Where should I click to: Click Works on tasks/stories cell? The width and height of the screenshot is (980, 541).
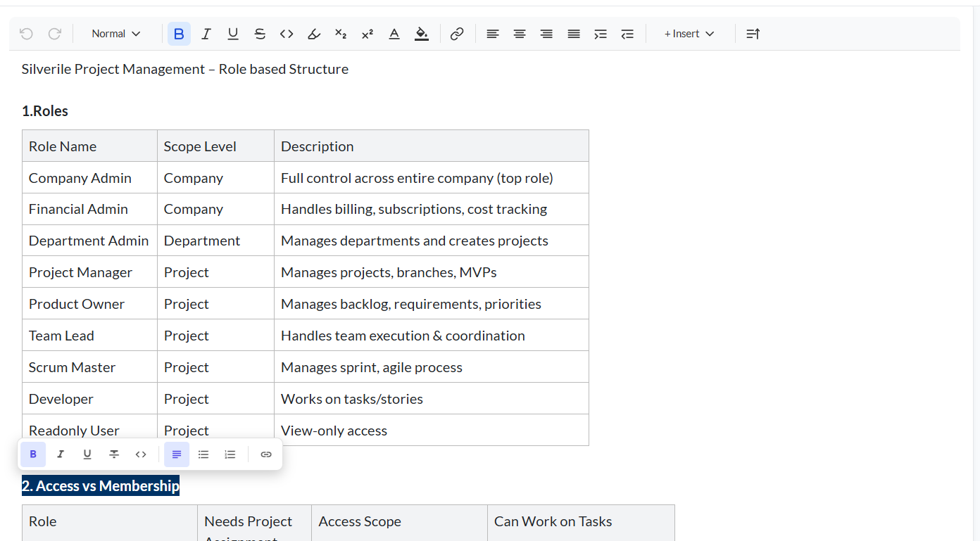(432, 399)
